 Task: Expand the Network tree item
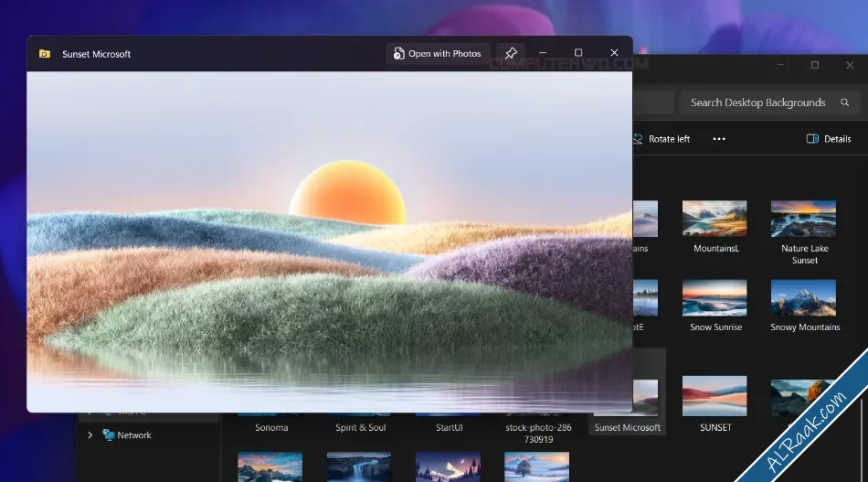tap(90, 435)
